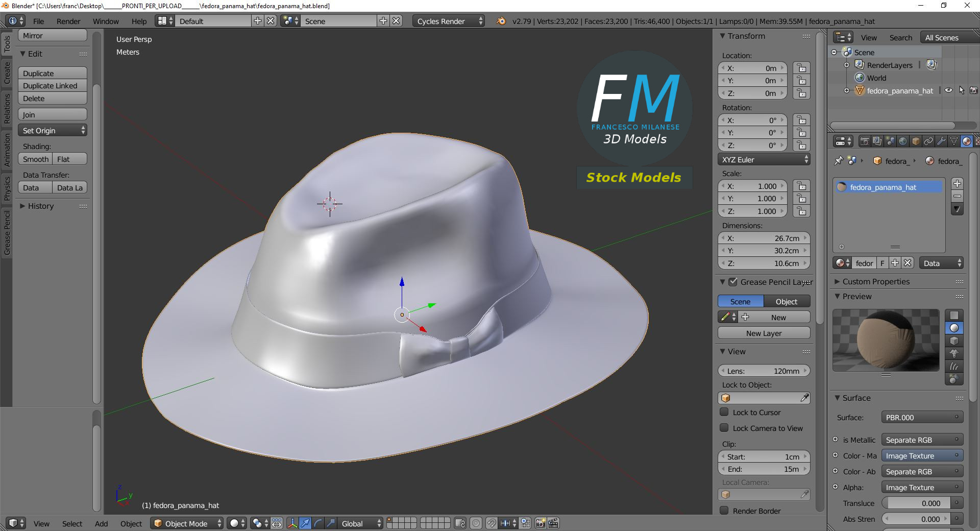Click the Lens 120mm value field
The width and height of the screenshot is (980, 531).
764,371
